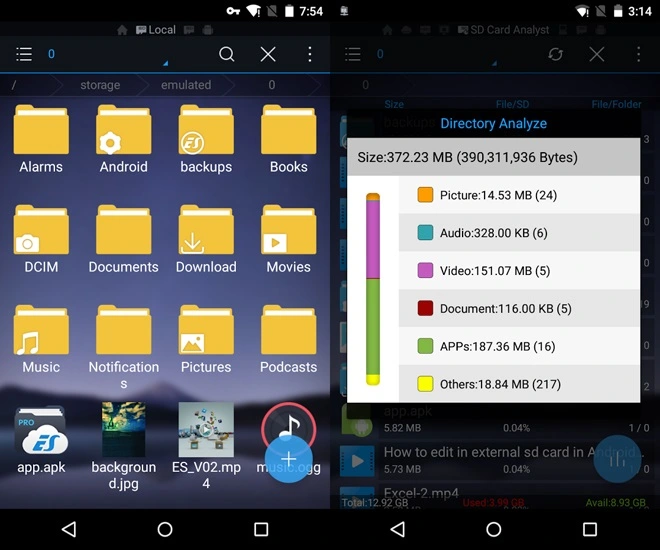Tap refresh icon in SD Card Analyst toolbar
Viewport: 660px width, 550px height.
(x=556, y=54)
